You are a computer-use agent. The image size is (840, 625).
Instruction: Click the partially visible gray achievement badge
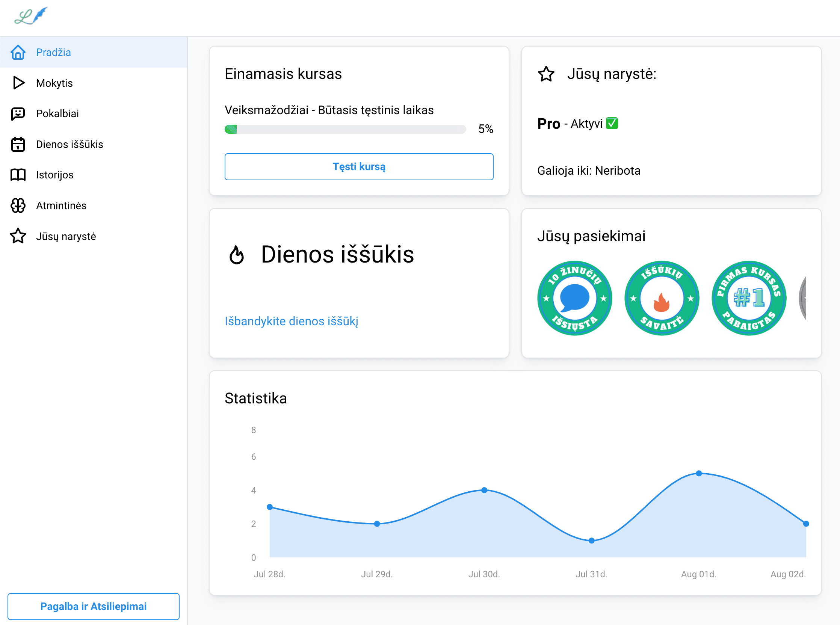coord(802,298)
